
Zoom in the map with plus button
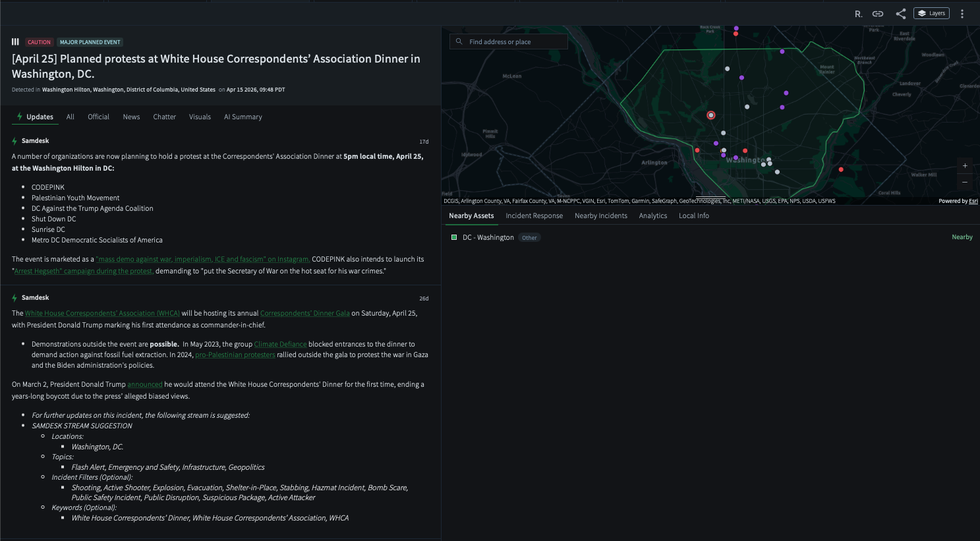(x=965, y=166)
